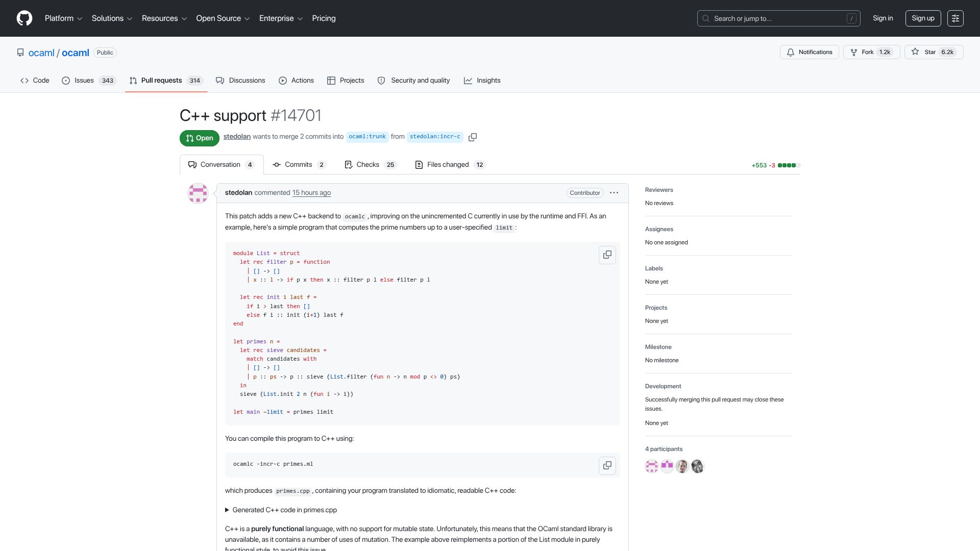Viewport: 980px width, 551px height.
Task: Expand the Open Source menu
Action: (x=223, y=18)
